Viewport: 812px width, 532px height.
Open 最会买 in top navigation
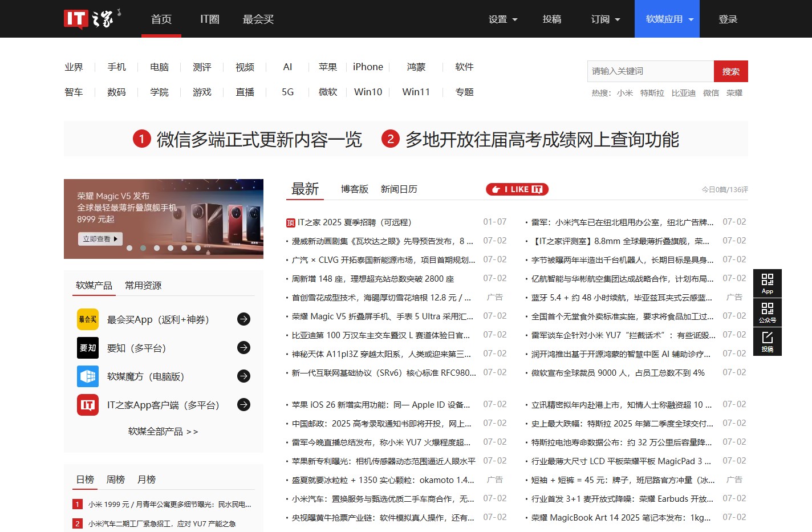click(x=258, y=19)
